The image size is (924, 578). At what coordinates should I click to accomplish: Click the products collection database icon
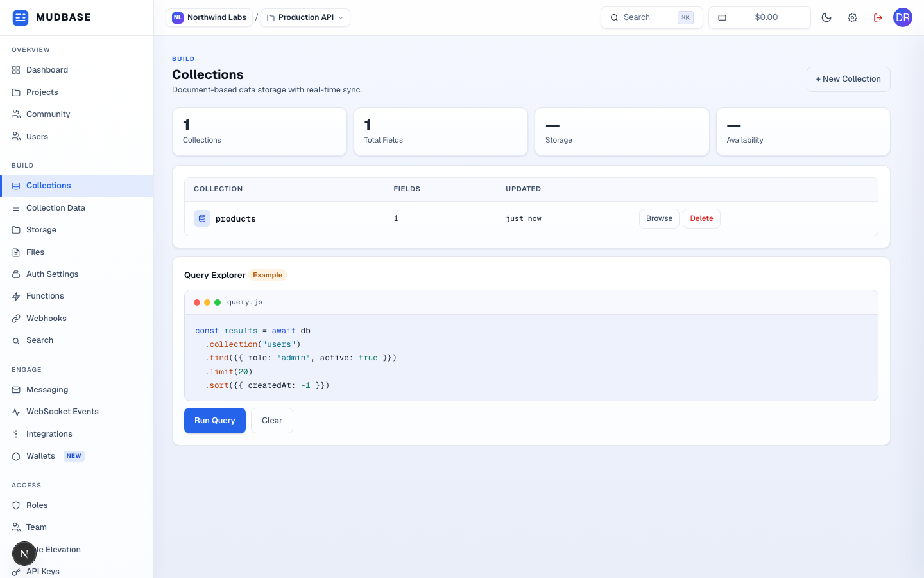pos(202,218)
